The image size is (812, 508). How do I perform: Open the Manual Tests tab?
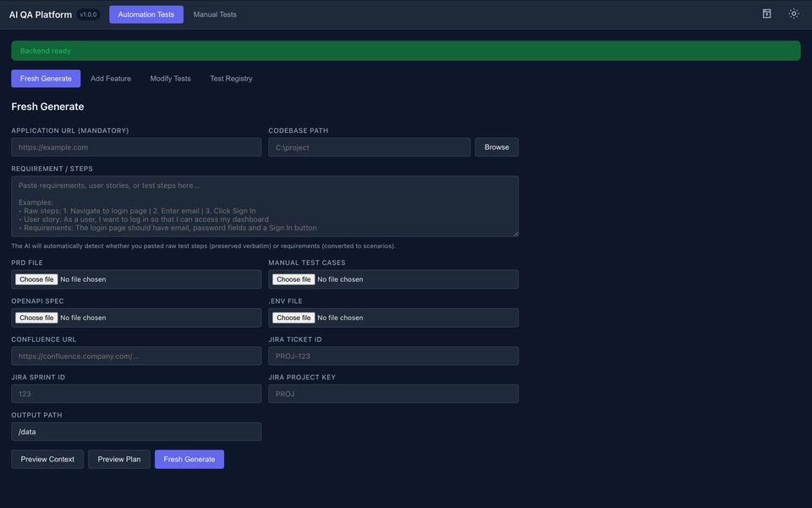(x=214, y=14)
